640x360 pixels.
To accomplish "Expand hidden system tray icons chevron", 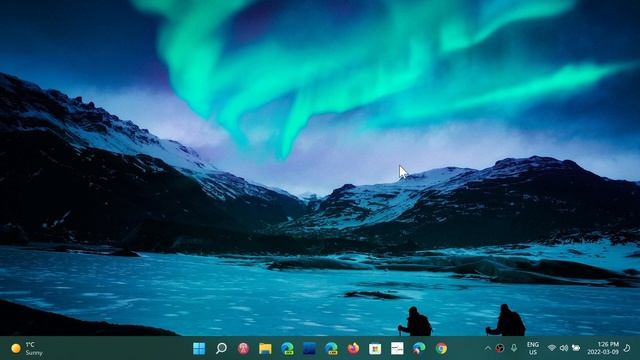I will pos(488,349).
